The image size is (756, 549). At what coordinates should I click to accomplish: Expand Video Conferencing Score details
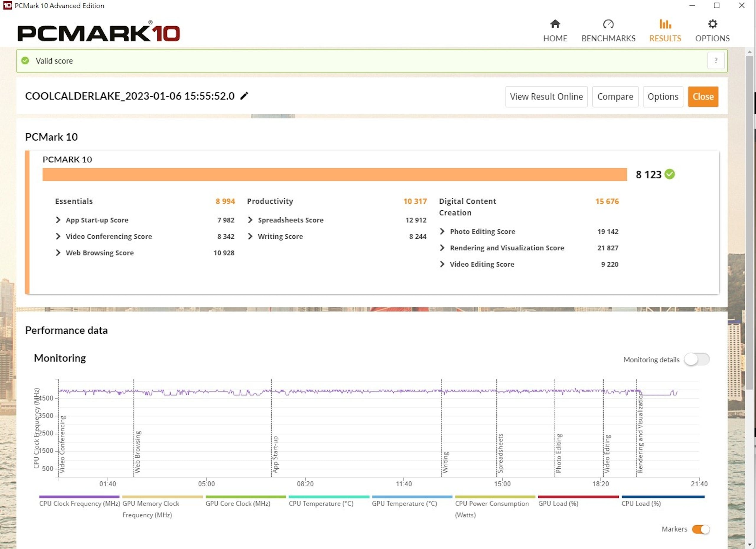58,236
